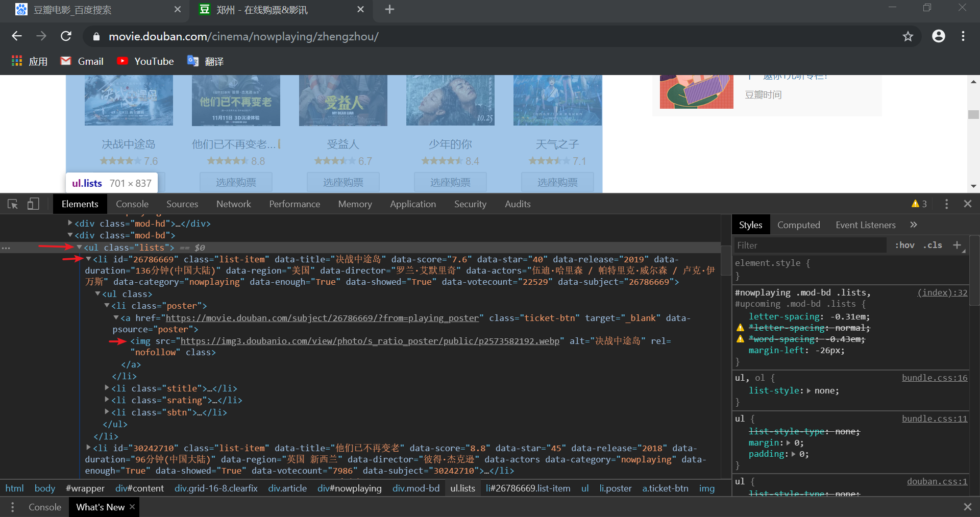The width and height of the screenshot is (980, 517).
Task: Open the Security panel
Action: [x=470, y=204]
